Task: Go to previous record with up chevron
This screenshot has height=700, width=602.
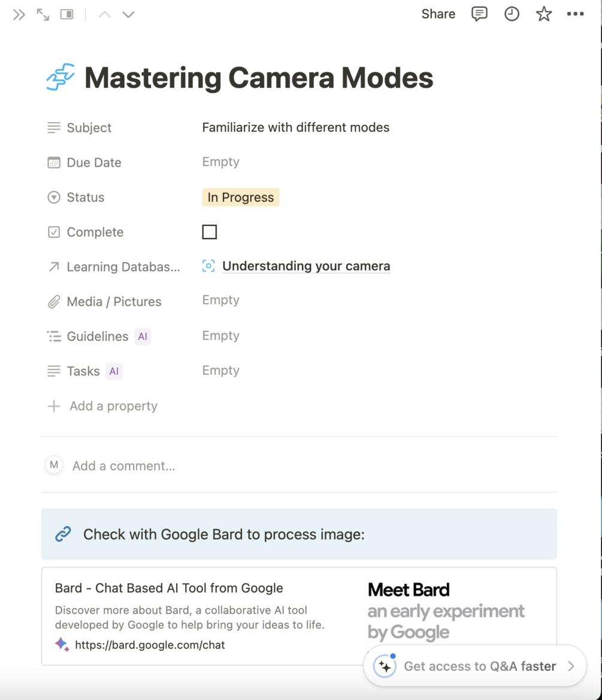Action: point(104,15)
